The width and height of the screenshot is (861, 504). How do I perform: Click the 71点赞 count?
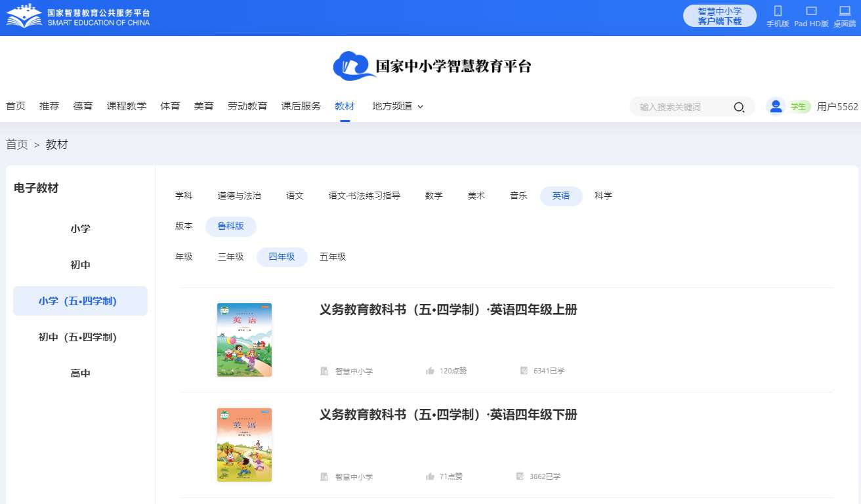pos(451,476)
